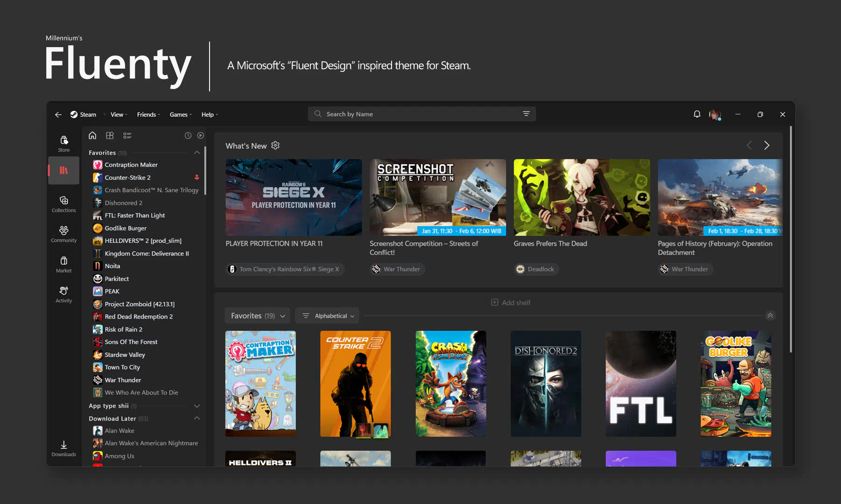Open the Games menu
841x504 pixels.
tap(180, 114)
